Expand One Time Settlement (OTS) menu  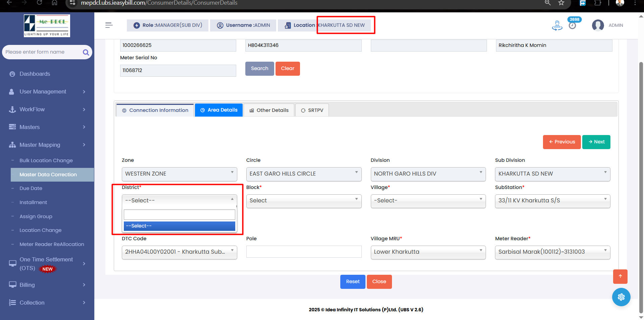47,264
